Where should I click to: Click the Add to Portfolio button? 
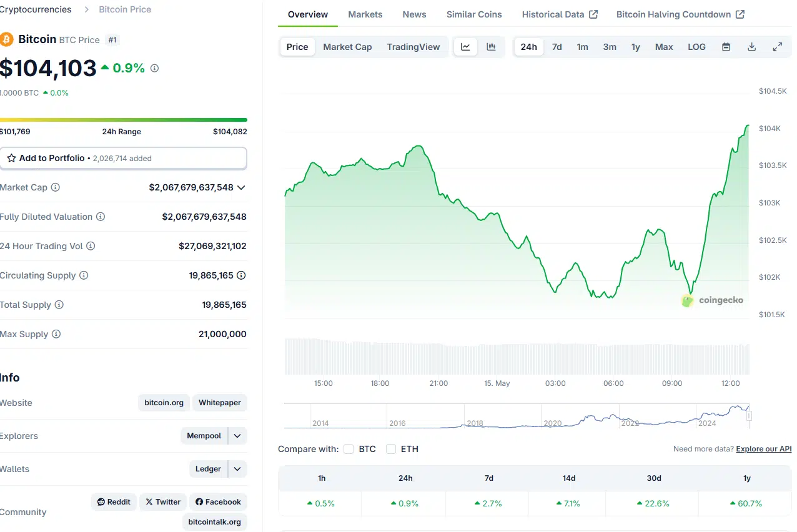pyautogui.click(x=123, y=159)
